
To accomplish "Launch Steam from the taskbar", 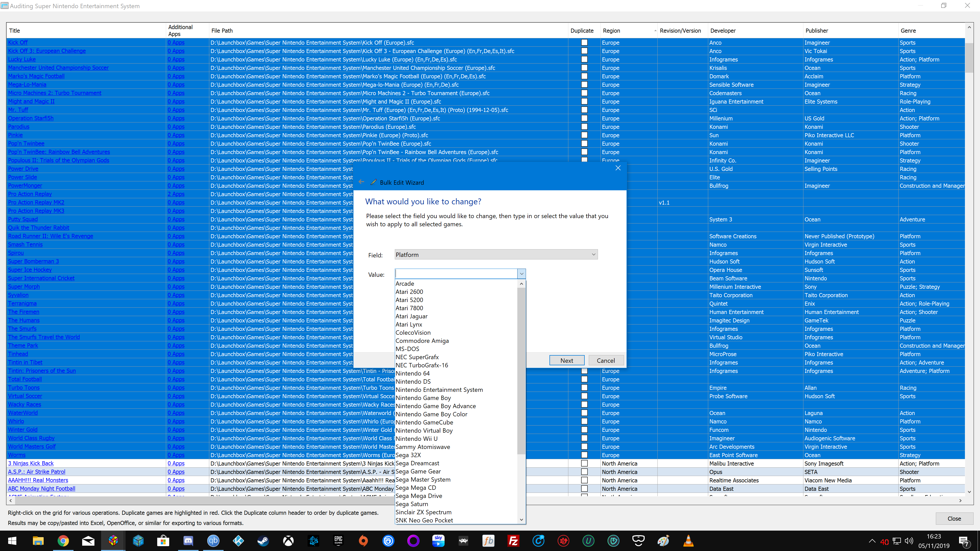I will point(263,541).
